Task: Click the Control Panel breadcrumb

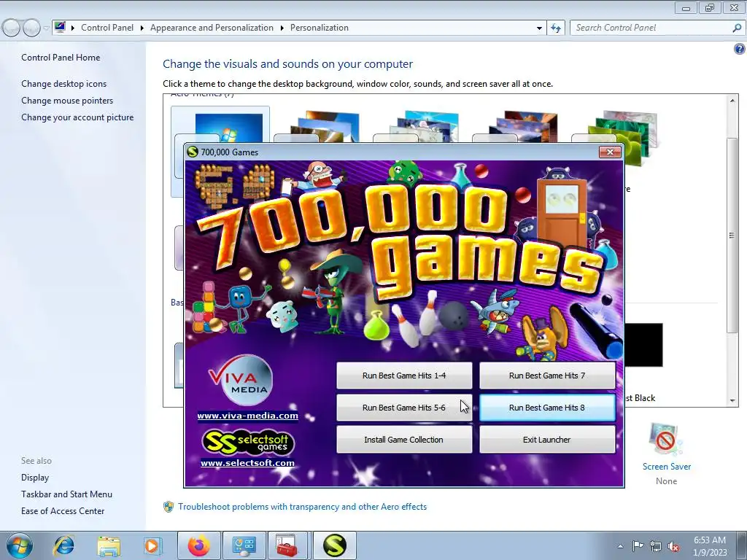Action: (107, 28)
